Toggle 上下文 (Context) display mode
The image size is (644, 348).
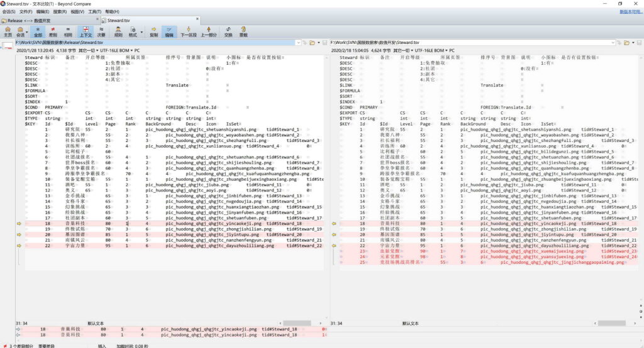85,31
